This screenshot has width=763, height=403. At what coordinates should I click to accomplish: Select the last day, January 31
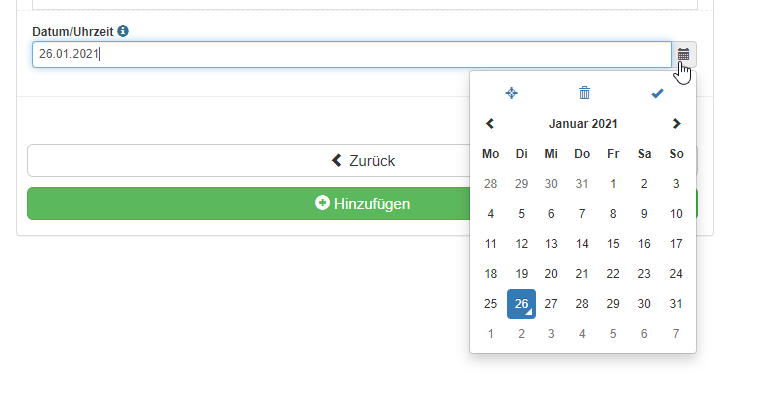click(x=676, y=304)
